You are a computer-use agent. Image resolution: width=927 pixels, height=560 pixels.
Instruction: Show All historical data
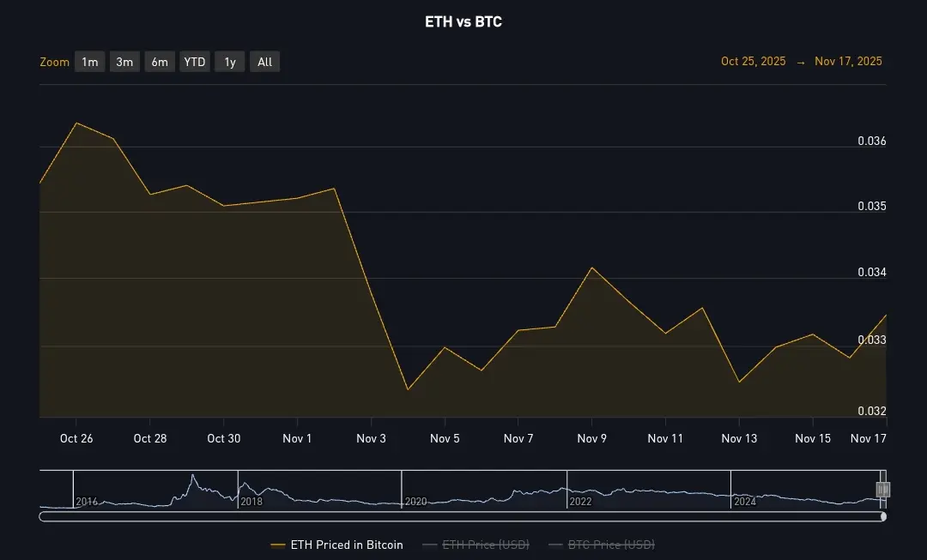[264, 61]
